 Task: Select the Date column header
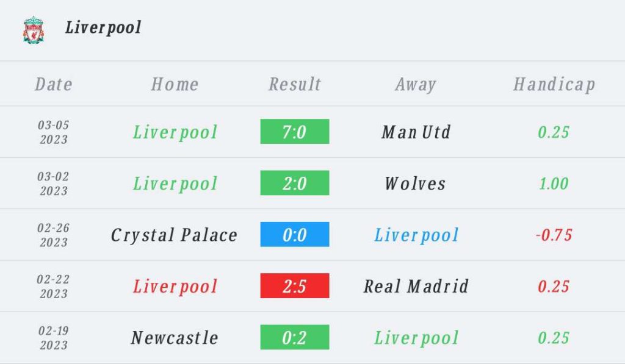(54, 84)
